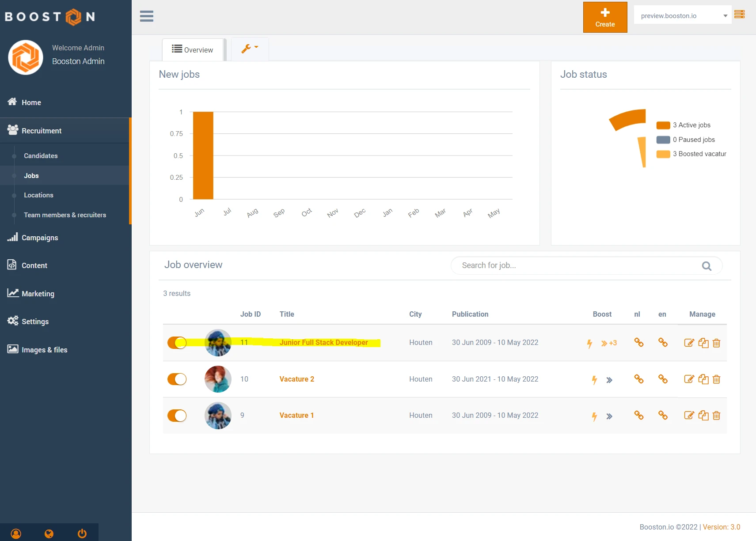
Task: Select the Overview tab
Action: pos(193,50)
